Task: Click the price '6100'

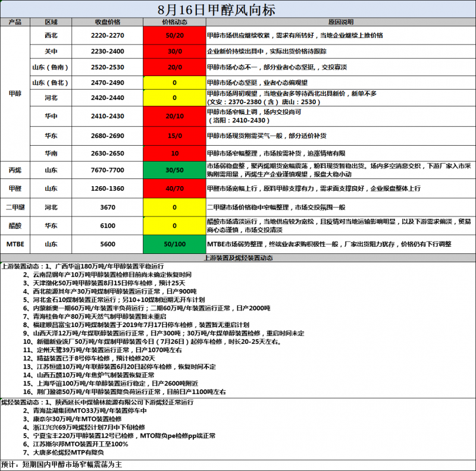Action: click(108, 226)
